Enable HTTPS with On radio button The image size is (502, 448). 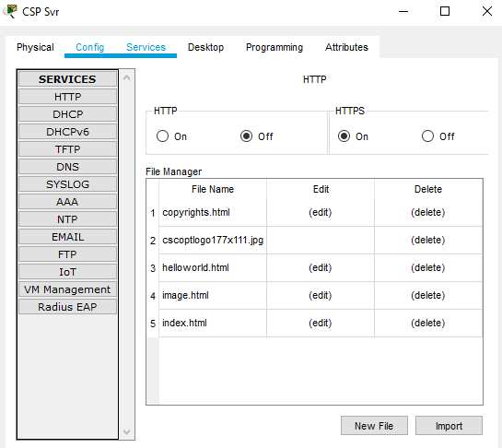(x=344, y=136)
